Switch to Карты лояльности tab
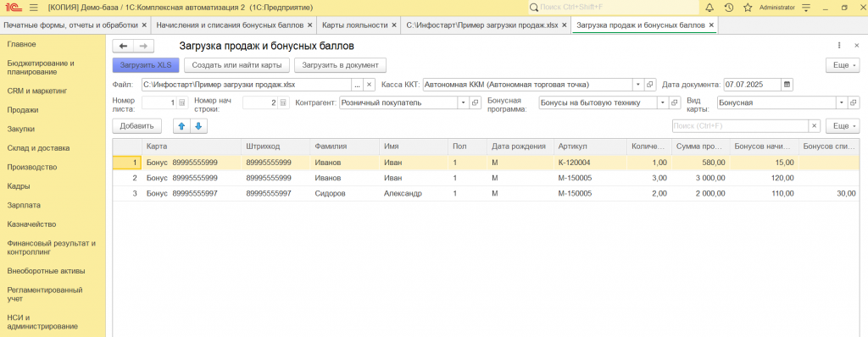The image size is (868, 337). coord(355,25)
